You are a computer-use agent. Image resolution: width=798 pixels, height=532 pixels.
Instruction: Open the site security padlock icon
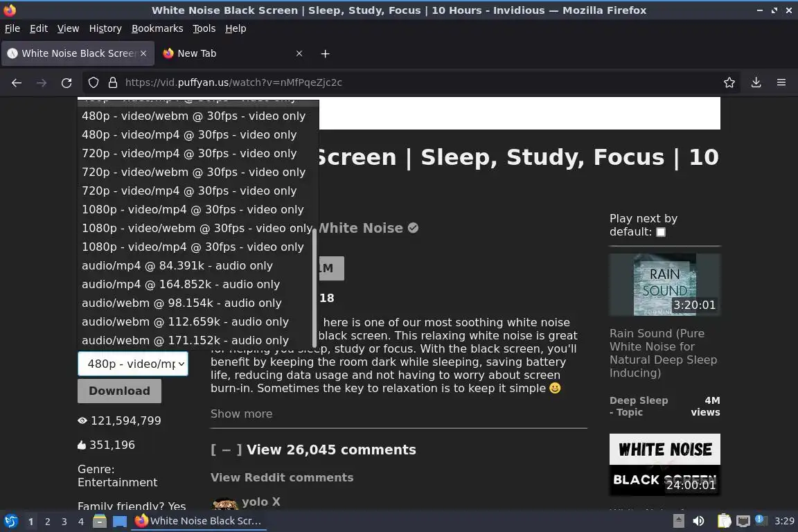(x=113, y=82)
